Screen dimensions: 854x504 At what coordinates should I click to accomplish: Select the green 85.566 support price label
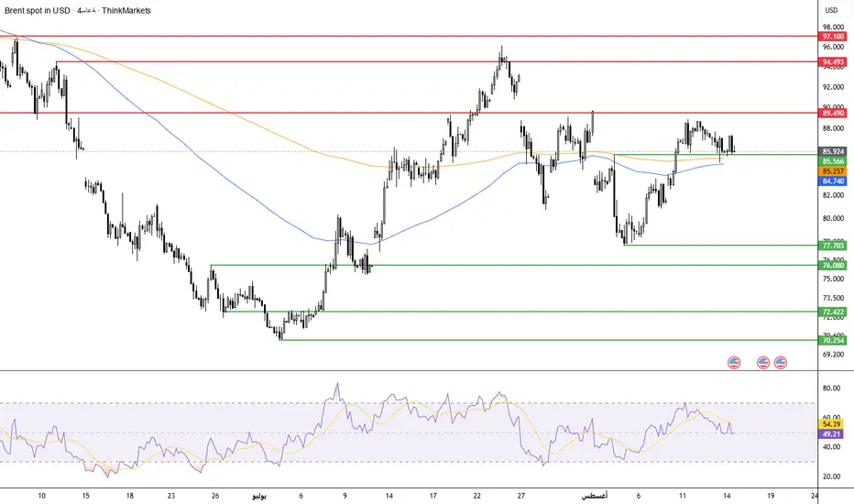click(x=833, y=161)
